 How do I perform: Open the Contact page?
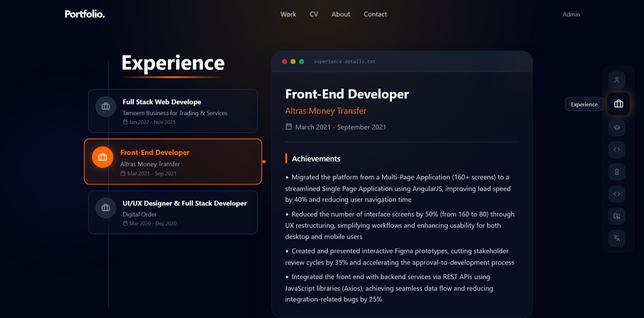tap(375, 14)
